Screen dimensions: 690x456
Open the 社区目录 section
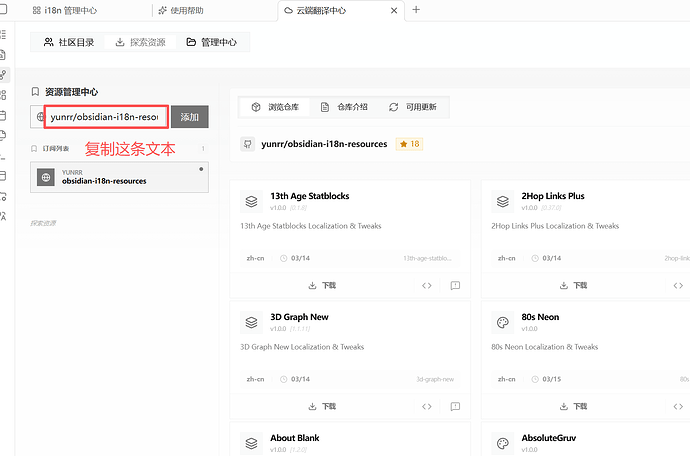pyautogui.click(x=69, y=42)
